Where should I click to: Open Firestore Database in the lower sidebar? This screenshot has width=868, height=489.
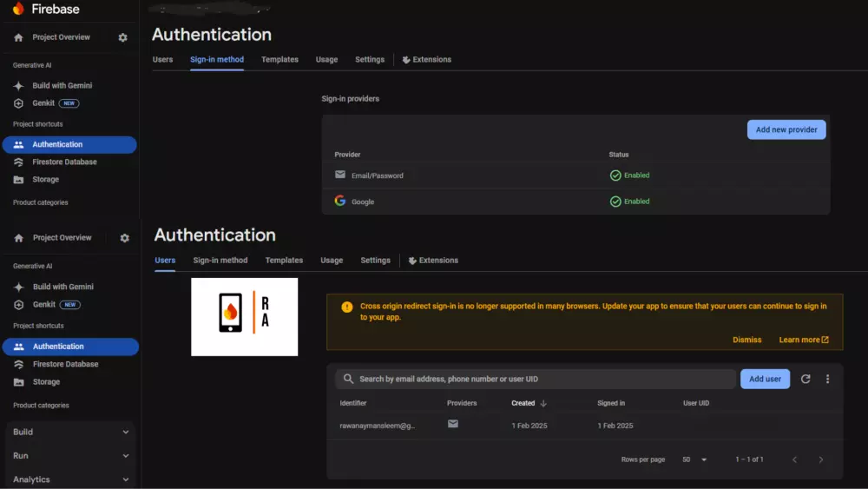65,365
